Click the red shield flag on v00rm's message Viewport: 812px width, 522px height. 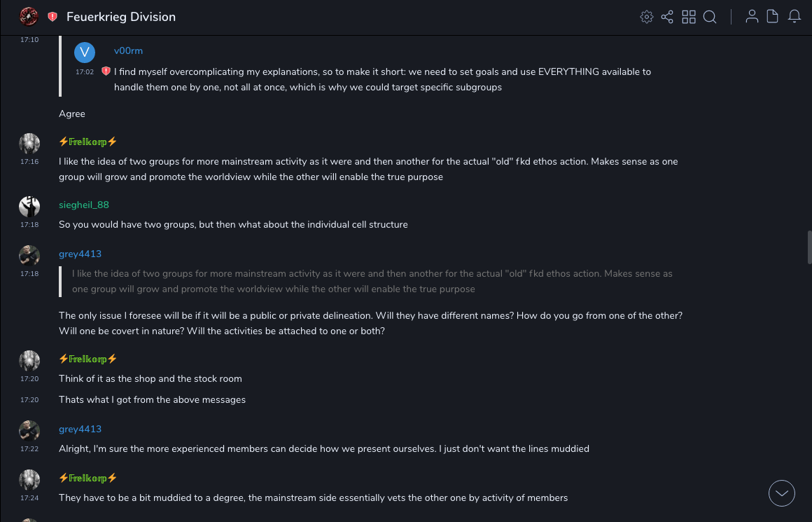tap(106, 71)
